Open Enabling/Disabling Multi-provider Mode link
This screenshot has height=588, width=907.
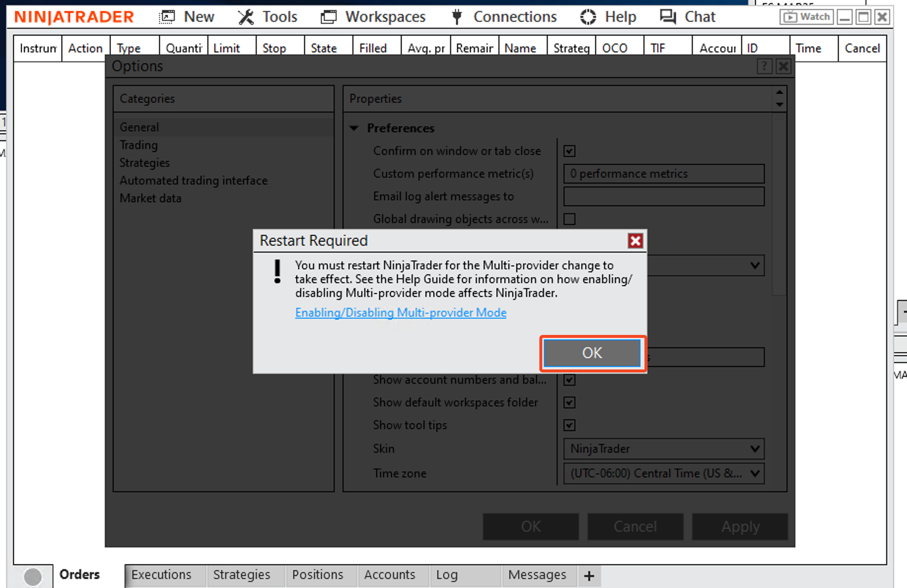pyautogui.click(x=401, y=313)
